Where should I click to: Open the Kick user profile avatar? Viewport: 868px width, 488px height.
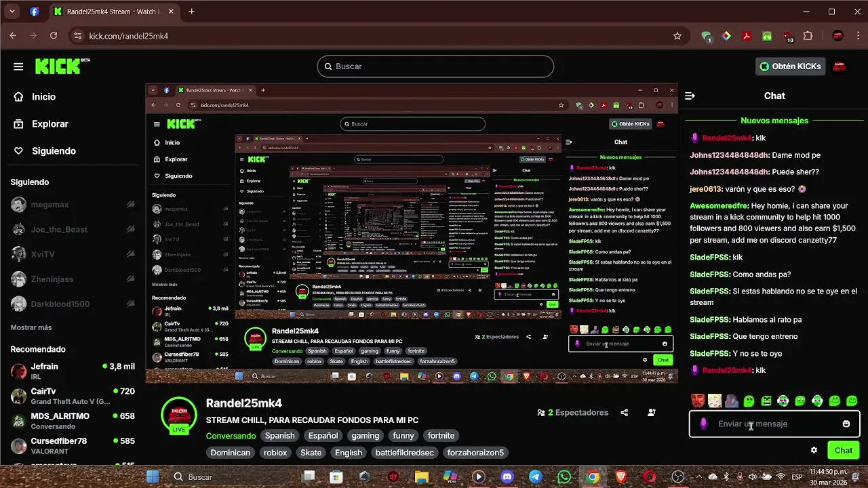[840, 66]
